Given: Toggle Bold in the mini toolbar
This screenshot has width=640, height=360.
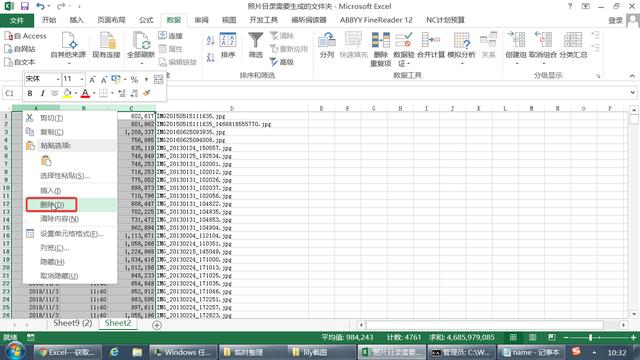Looking at the screenshot, I should click(30, 93).
